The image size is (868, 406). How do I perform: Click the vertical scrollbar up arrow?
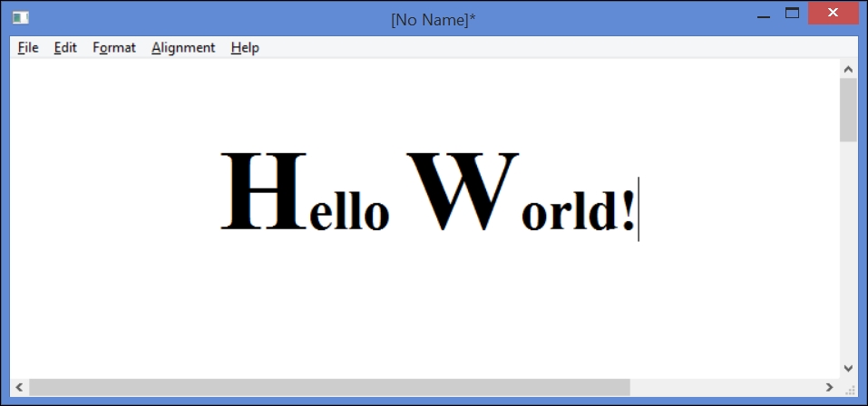[x=848, y=69]
